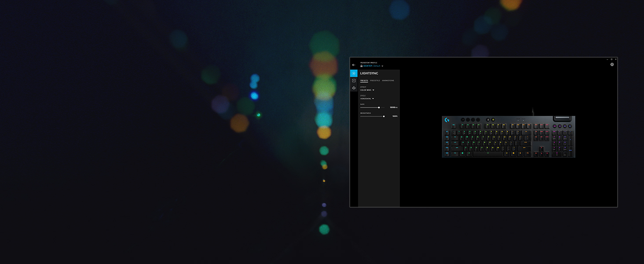Image resolution: width=644 pixels, height=264 pixels.
Task: Select the keyboard's spacebar key
Action: [x=488, y=154]
